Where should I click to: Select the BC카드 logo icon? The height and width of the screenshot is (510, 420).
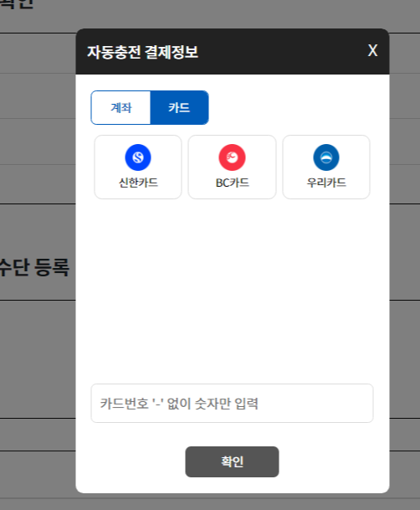(x=232, y=157)
